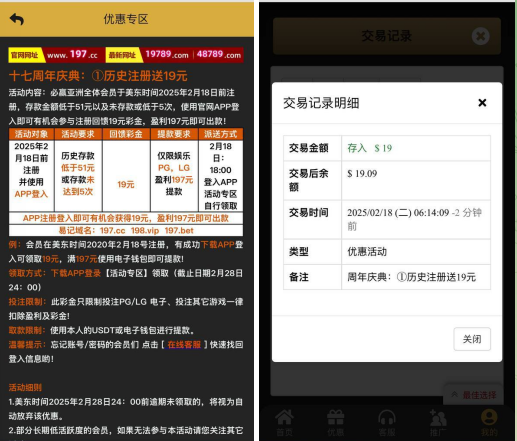This screenshot has width=517, height=441.
Task: Open the 我的 profile icon
Action: [489, 423]
